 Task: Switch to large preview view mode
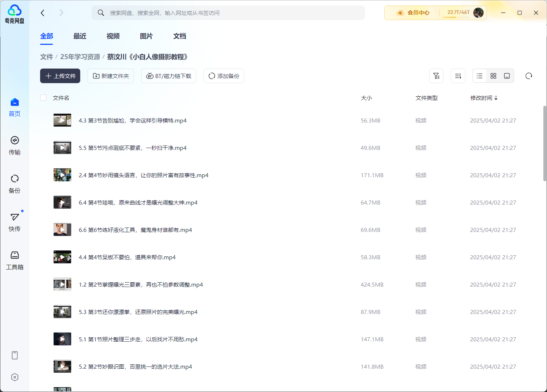click(x=507, y=76)
